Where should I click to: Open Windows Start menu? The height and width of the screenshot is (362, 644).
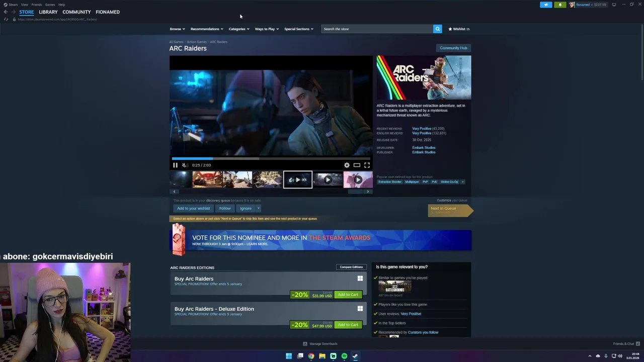tap(289, 356)
